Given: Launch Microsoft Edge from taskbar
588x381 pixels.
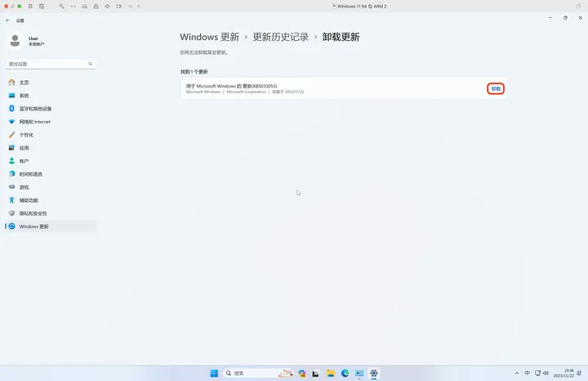Looking at the screenshot, I should (x=345, y=373).
